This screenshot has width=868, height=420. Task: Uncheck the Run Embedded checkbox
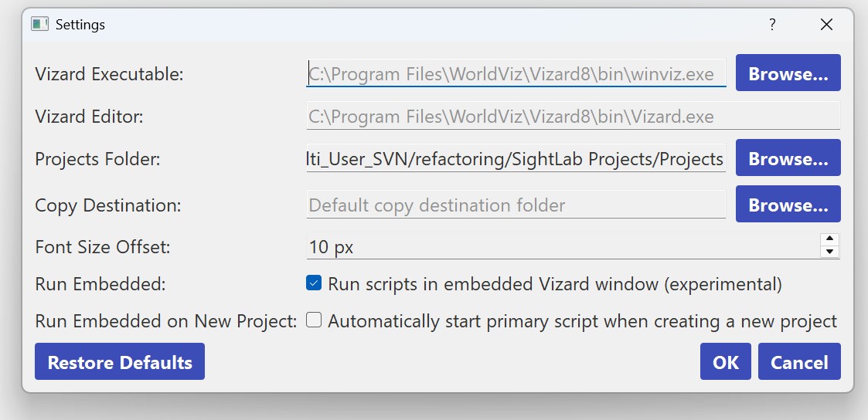pos(314,283)
